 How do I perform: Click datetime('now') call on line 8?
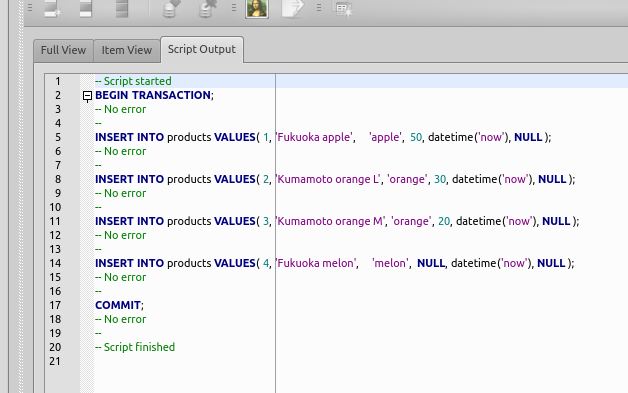[x=492, y=179]
